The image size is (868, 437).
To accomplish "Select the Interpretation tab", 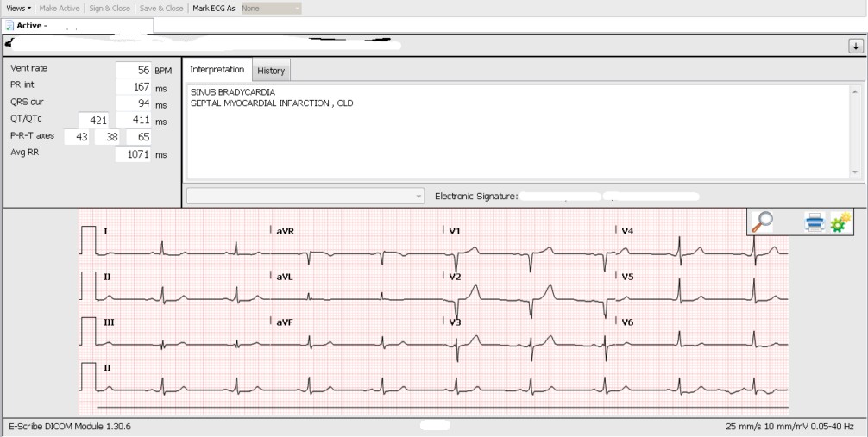I will (x=217, y=70).
